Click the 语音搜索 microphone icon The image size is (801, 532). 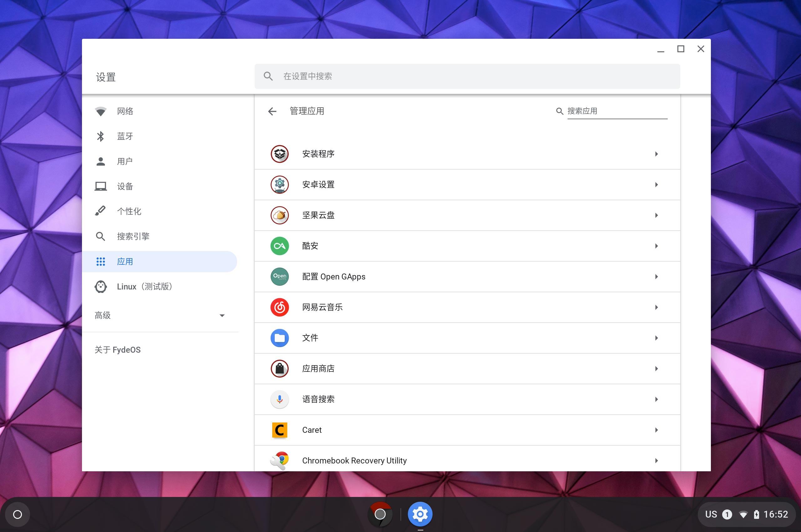pos(279,399)
